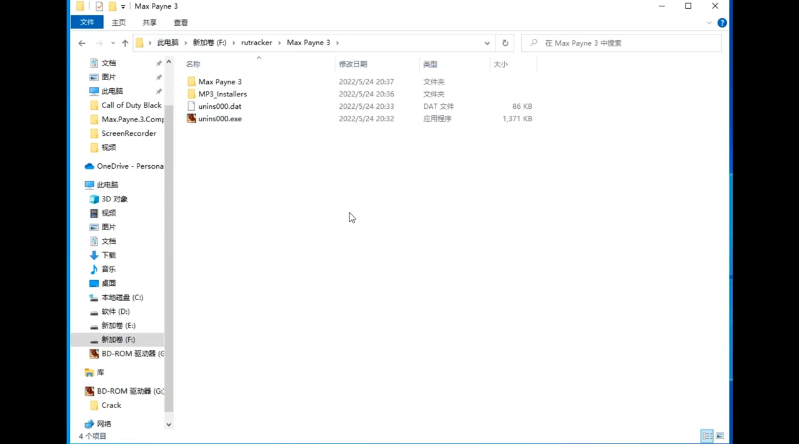This screenshot has width=799, height=444.
Task: Open the 文件 ribbon tab
Action: click(87, 22)
